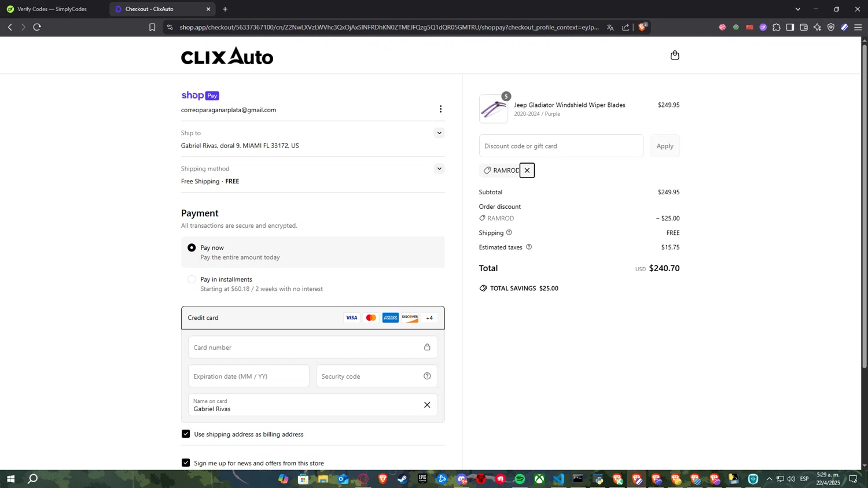Open the notification center icon
Image resolution: width=868 pixels, height=488 pixels.
pyautogui.click(x=853, y=479)
